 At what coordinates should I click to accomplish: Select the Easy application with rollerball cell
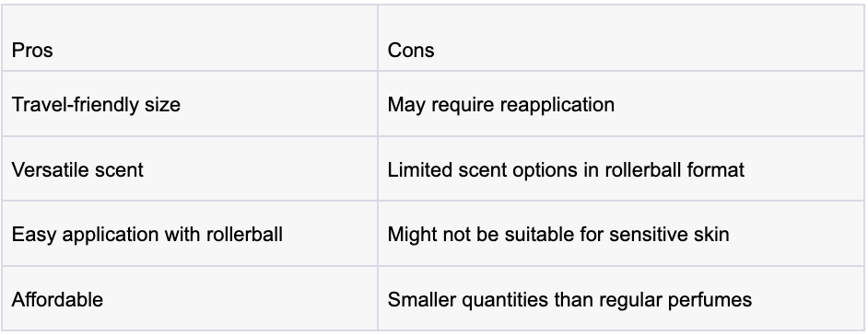tap(190, 234)
